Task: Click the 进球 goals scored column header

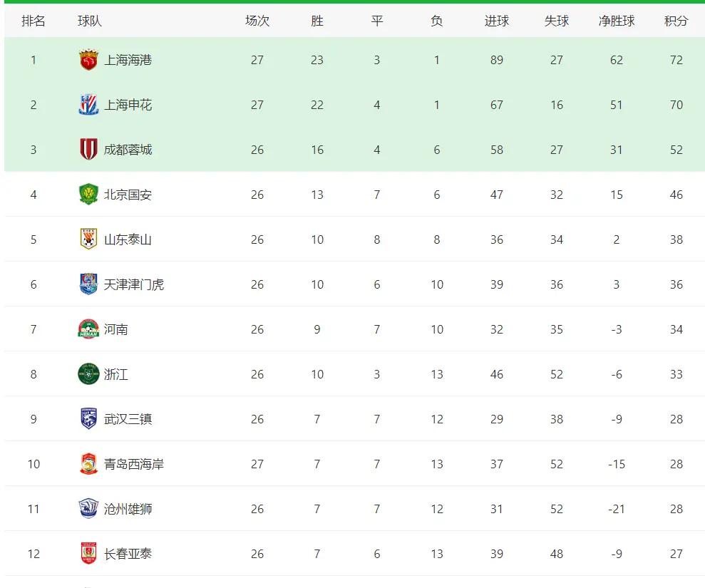Action: tap(496, 21)
